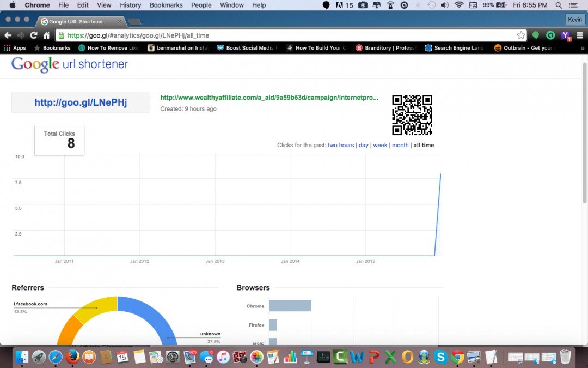Viewport: 588px width, 368px height.
Task: Click the Total Clicks box
Action: (59, 141)
